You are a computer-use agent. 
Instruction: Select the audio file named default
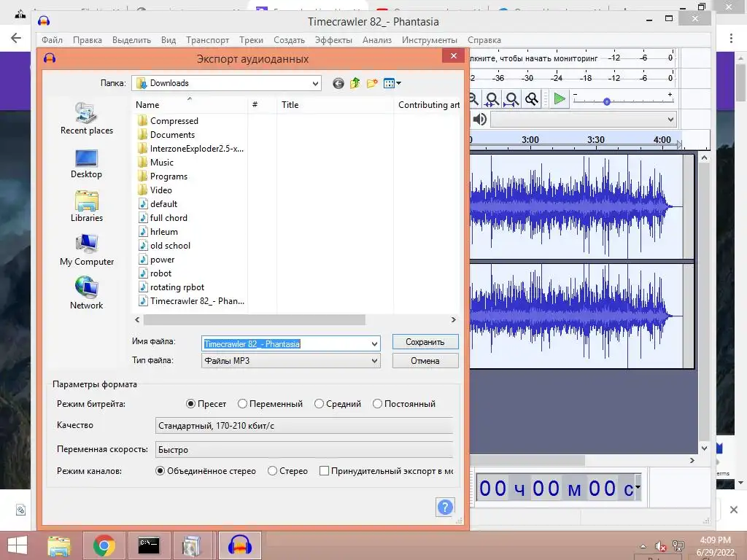163,204
